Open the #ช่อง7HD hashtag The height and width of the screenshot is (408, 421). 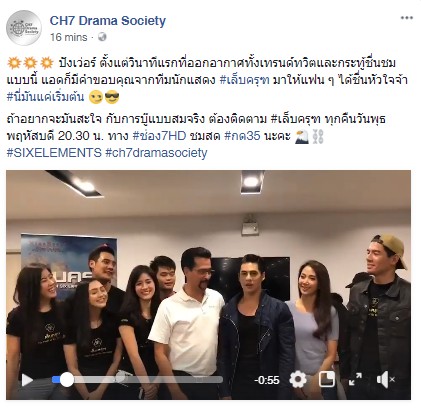(x=159, y=136)
